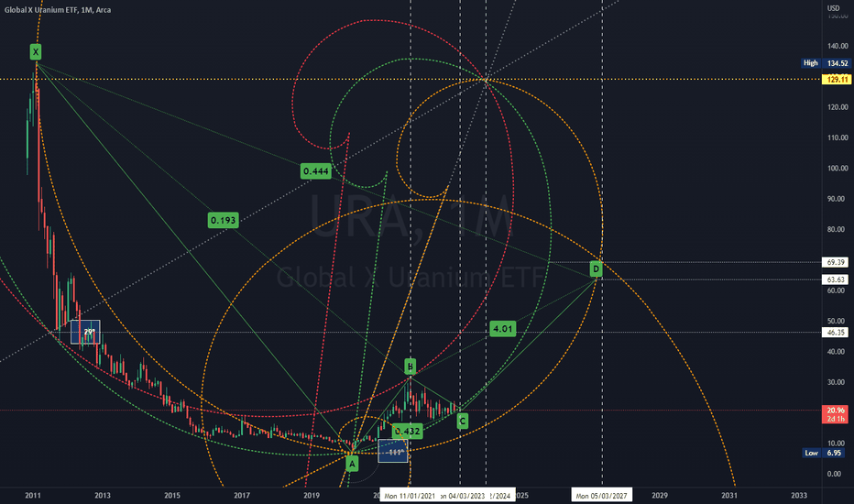The height and width of the screenshot is (504, 854).
Task: Select the C point label of the pattern
Action: (x=462, y=421)
